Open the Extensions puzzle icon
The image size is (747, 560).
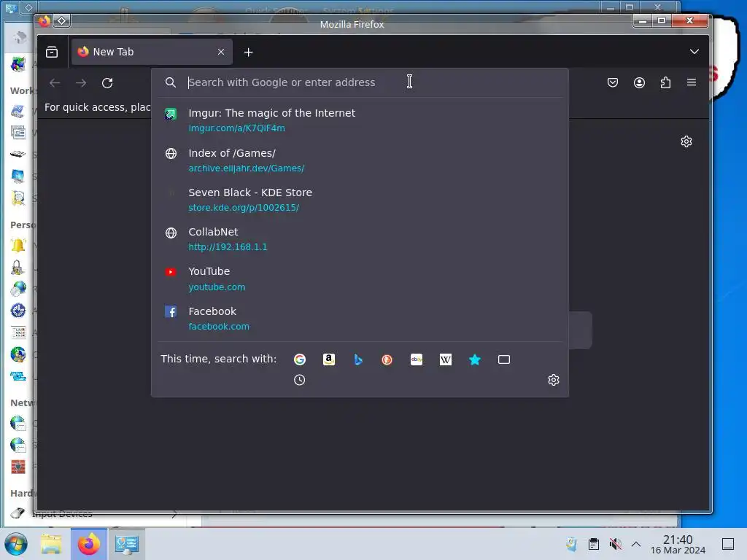[x=665, y=82]
